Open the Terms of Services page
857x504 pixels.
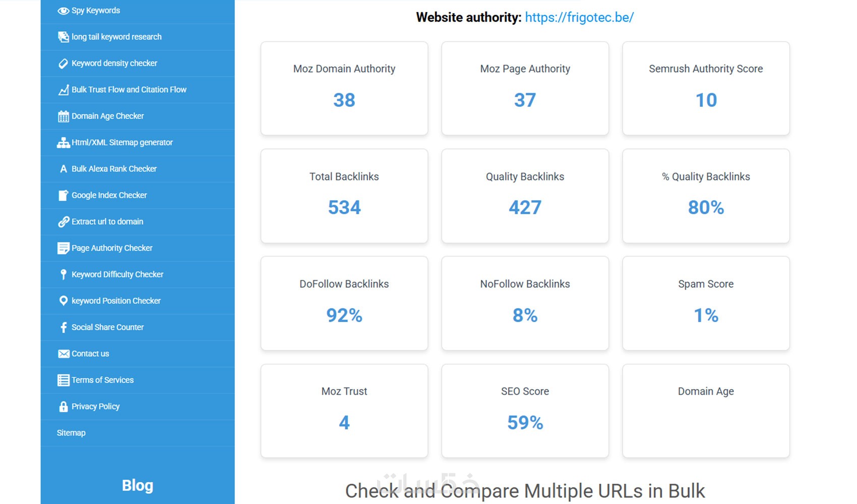tap(102, 380)
